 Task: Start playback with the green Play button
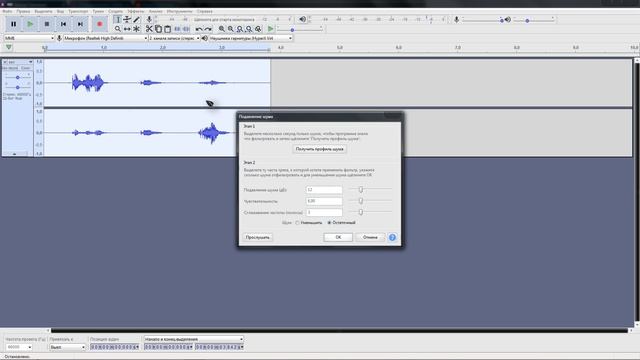tap(30, 24)
